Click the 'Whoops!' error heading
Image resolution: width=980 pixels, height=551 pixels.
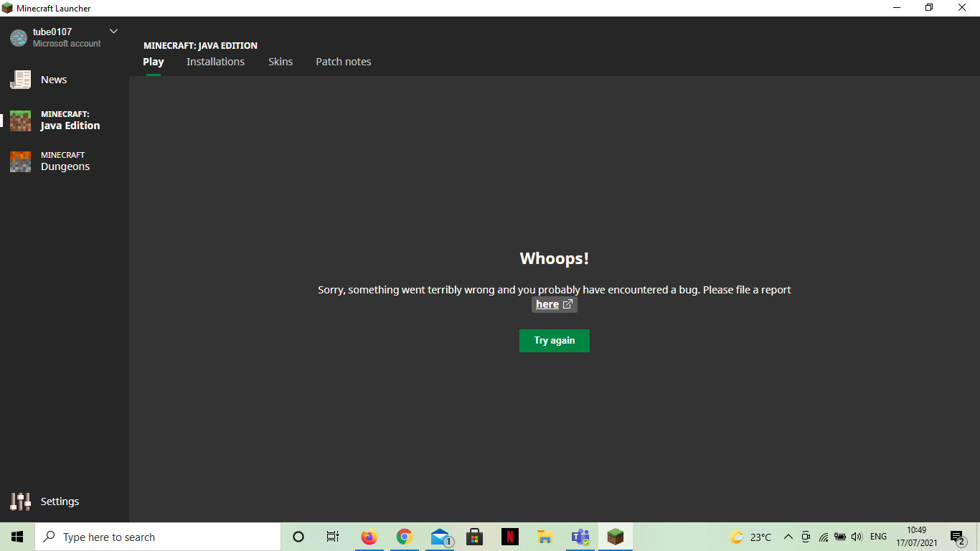point(555,259)
